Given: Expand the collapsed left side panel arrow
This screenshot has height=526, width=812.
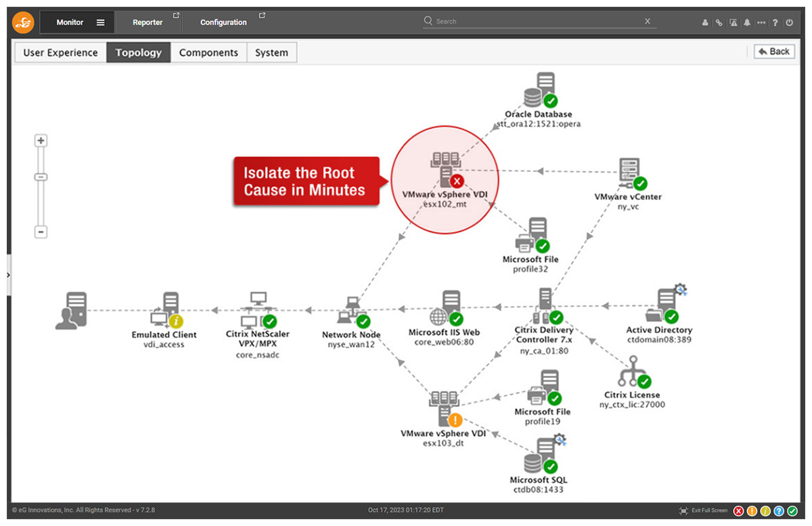Looking at the screenshot, I should (x=9, y=275).
